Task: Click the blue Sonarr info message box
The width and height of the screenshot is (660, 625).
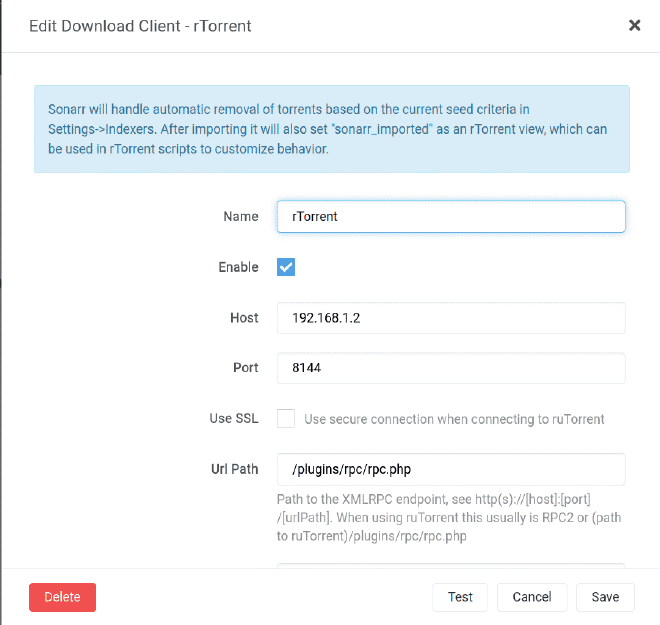Action: click(x=332, y=129)
